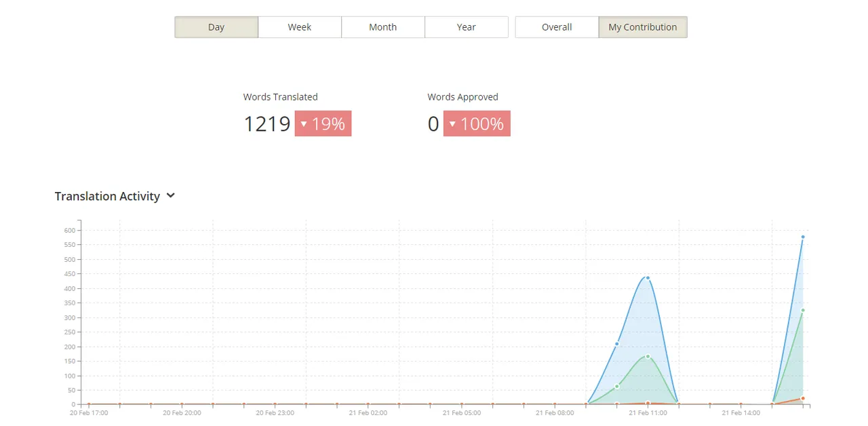Show Overall statistics
This screenshot has width=868, height=426.
point(557,27)
